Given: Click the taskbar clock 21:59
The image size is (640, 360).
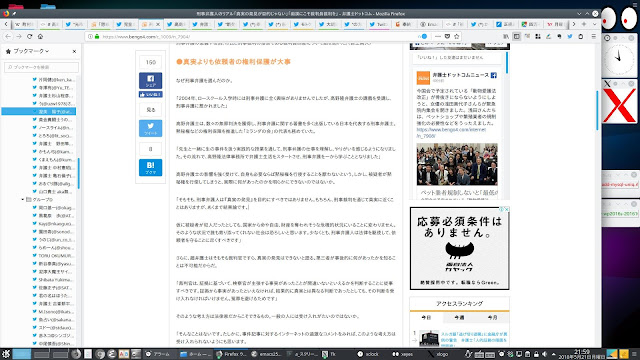Looking at the screenshot, I should (x=582, y=354).
